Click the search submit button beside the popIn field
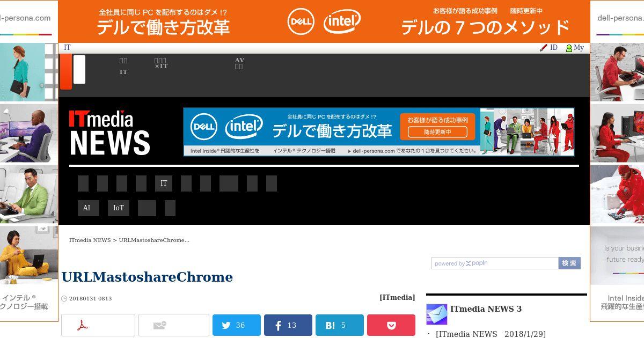The height and width of the screenshot is (338, 644). pos(569,263)
